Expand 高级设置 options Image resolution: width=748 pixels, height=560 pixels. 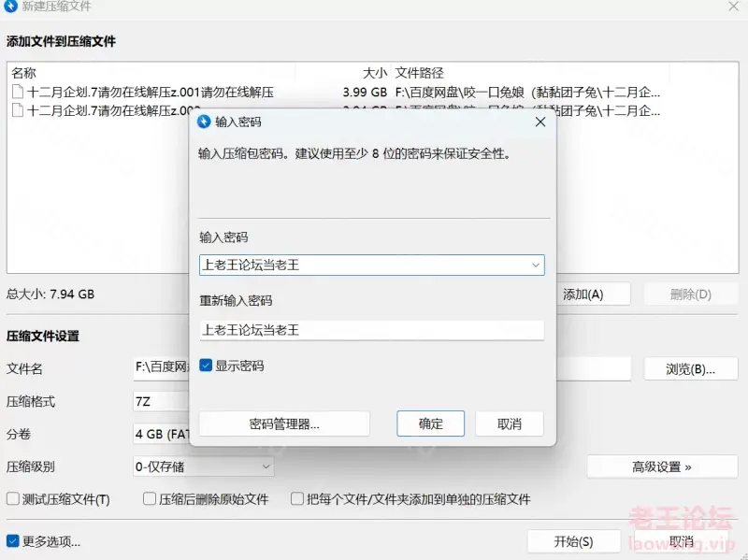(x=662, y=467)
